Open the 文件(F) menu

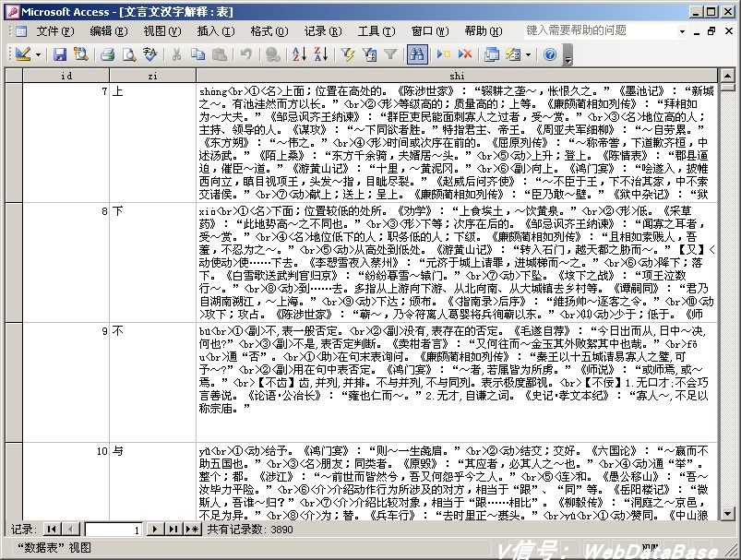(55, 31)
